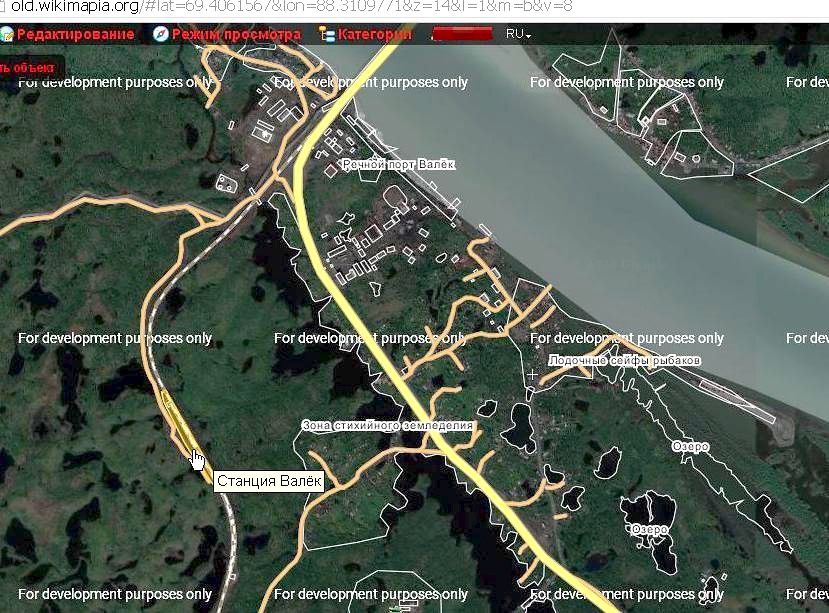Select the Лодочные сейфы рыбаков label
Viewport: 829px width, 613px height.
click(x=624, y=360)
